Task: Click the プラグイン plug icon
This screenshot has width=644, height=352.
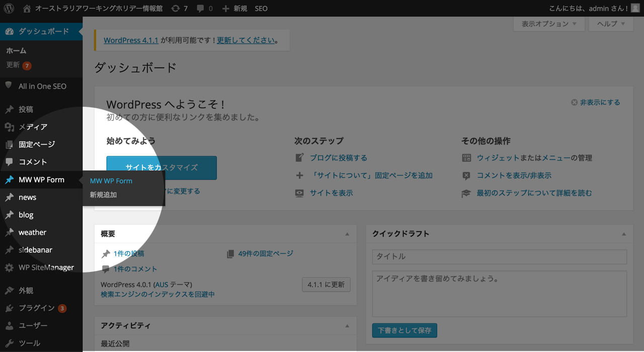Action: 9,308
